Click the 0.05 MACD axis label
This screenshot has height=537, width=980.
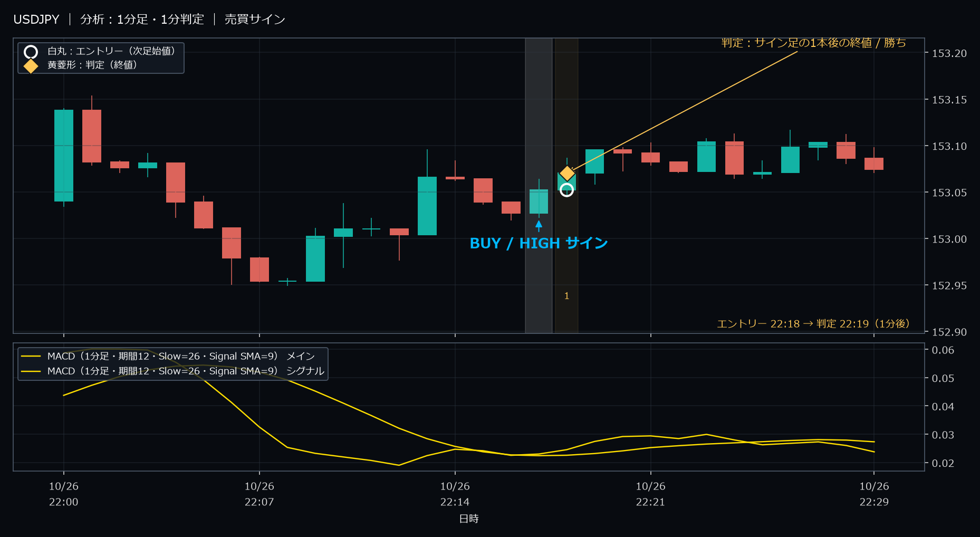tap(943, 378)
